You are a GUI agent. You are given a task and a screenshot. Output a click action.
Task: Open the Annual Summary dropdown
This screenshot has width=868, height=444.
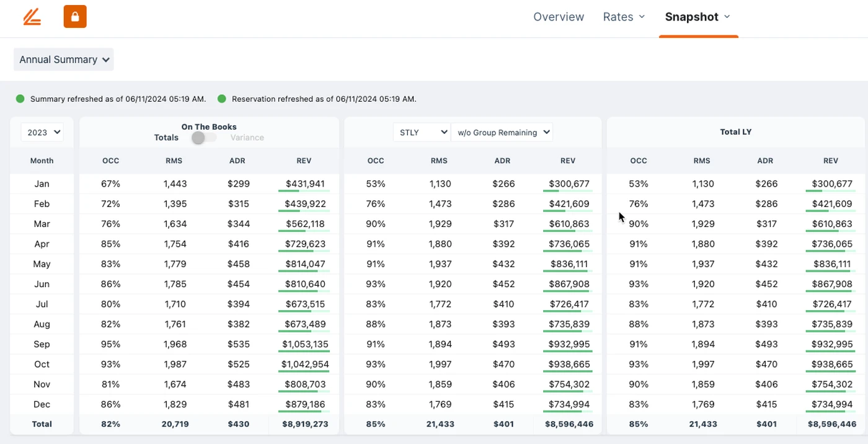pyautogui.click(x=64, y=60)
